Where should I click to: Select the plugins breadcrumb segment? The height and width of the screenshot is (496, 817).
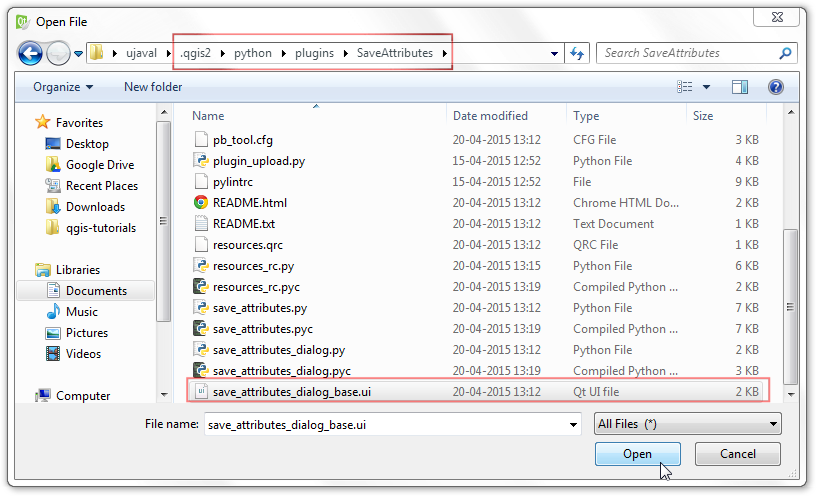(314, 53)
